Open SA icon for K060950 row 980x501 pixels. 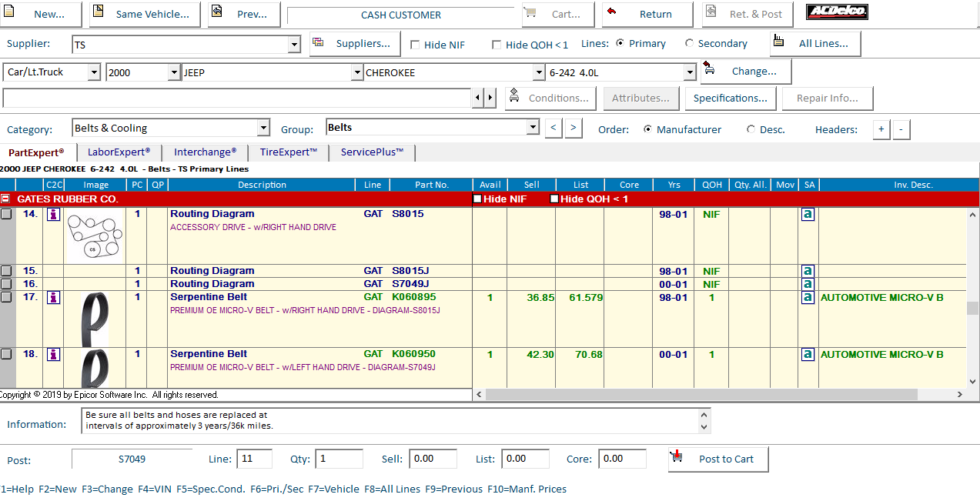[808, 355]
